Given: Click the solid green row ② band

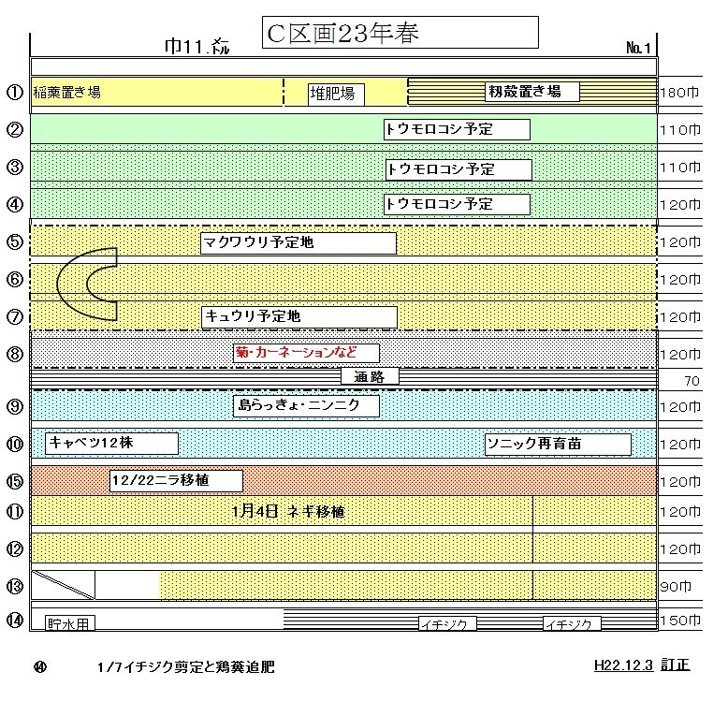Looking at the screenshot, I should [343, 128].
